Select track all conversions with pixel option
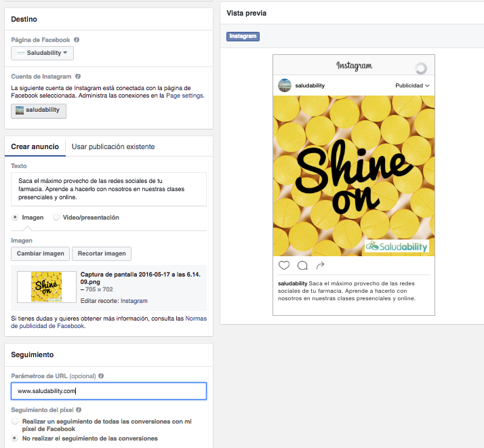 (15, 421)
